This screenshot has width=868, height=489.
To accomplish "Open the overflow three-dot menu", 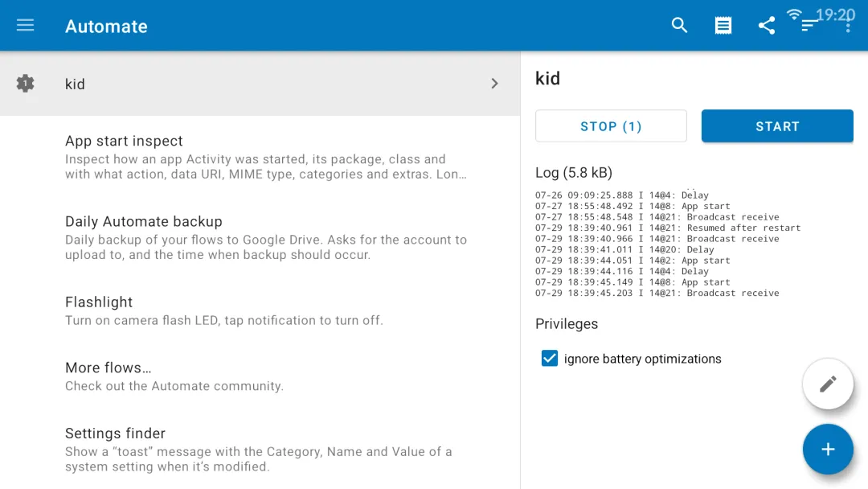I will [x=848, y=26].
